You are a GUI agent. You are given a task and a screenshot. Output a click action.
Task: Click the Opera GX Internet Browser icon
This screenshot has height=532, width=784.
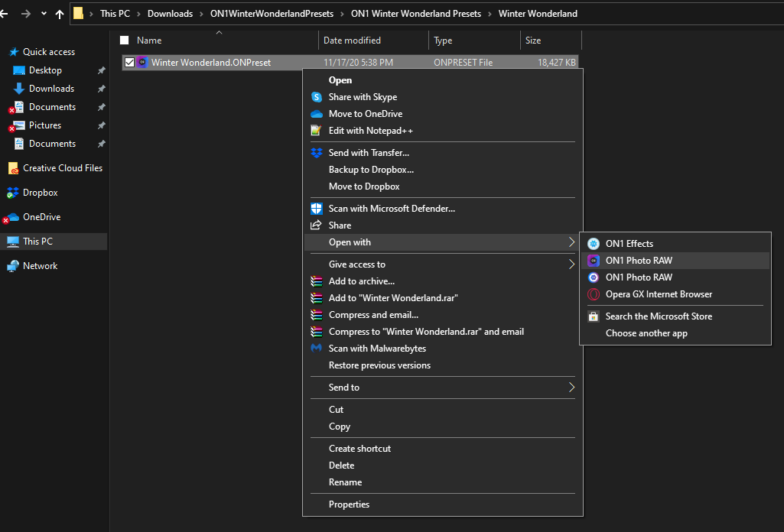click(594, 294)
